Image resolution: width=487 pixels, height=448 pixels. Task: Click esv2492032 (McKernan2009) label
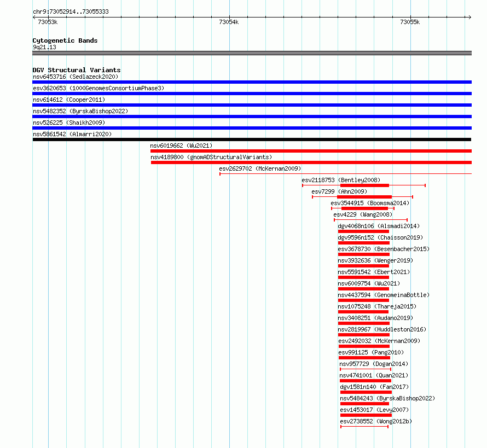tap(379, 341)
